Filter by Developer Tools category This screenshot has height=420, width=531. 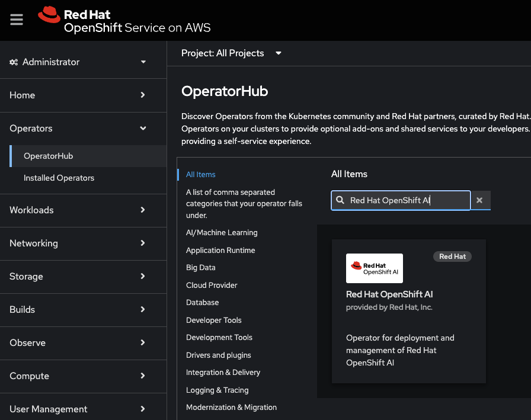[x=214, y=320]
